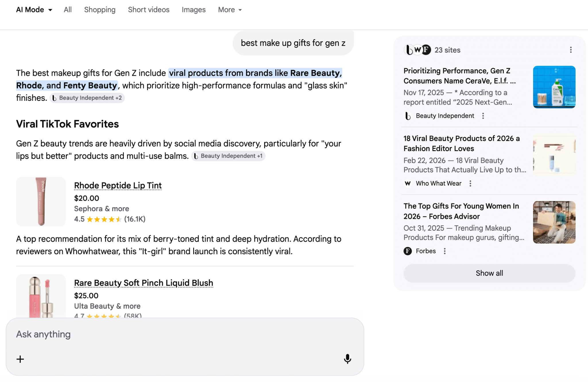This screenshot has width=588, height=382.
Task: Open the Beauty Independent +1 source chip
Action: click(228, 156)
